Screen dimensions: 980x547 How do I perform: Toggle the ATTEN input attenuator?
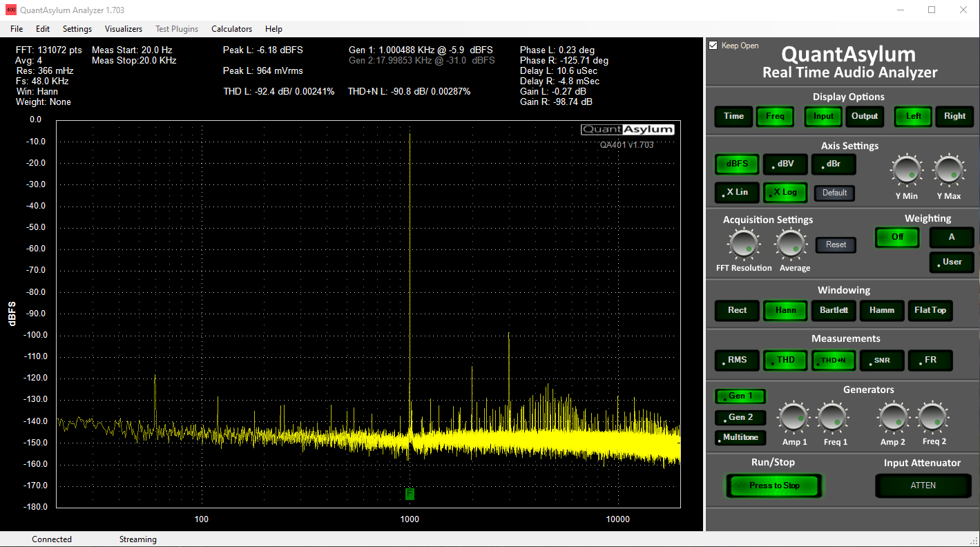(923, 486)
